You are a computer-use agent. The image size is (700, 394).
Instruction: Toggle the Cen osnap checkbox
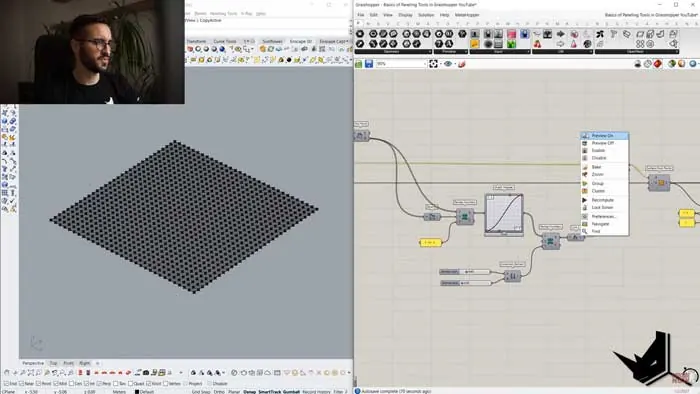point(72,383)
